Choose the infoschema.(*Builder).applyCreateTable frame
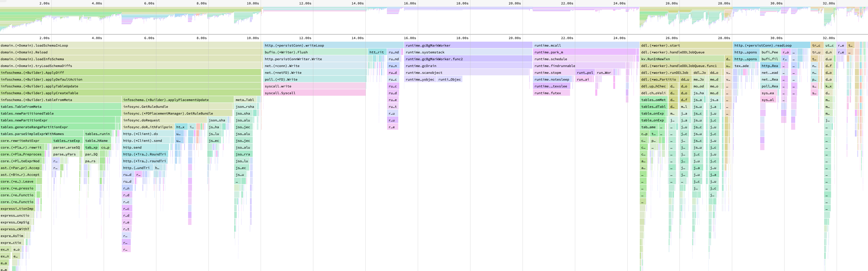Screen dimensions: 868x271 click(x=131, y=93)
